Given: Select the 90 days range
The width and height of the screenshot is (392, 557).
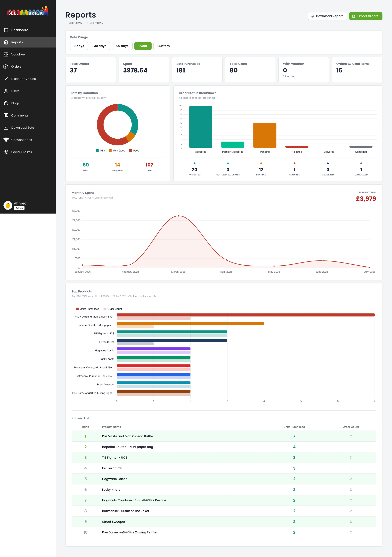Looking at the screenshot, I should [x=122, y=46].
